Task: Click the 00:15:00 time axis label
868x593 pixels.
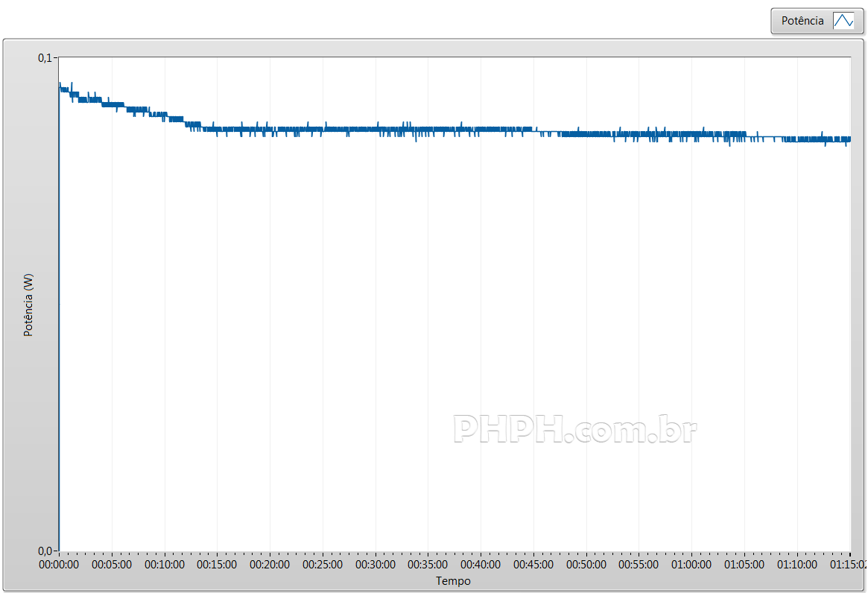Action: click(217, 565)
